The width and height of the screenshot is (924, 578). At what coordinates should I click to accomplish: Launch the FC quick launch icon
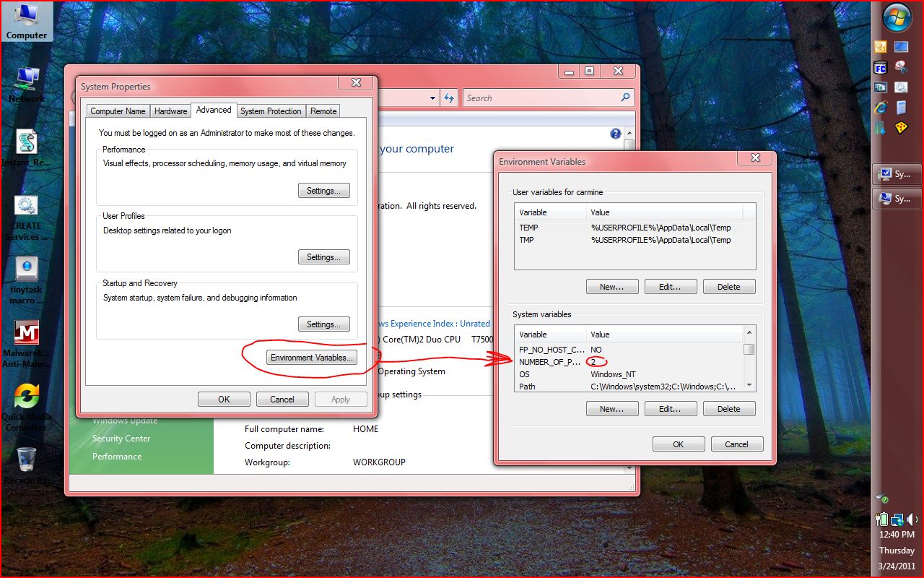tap(881, 68)
